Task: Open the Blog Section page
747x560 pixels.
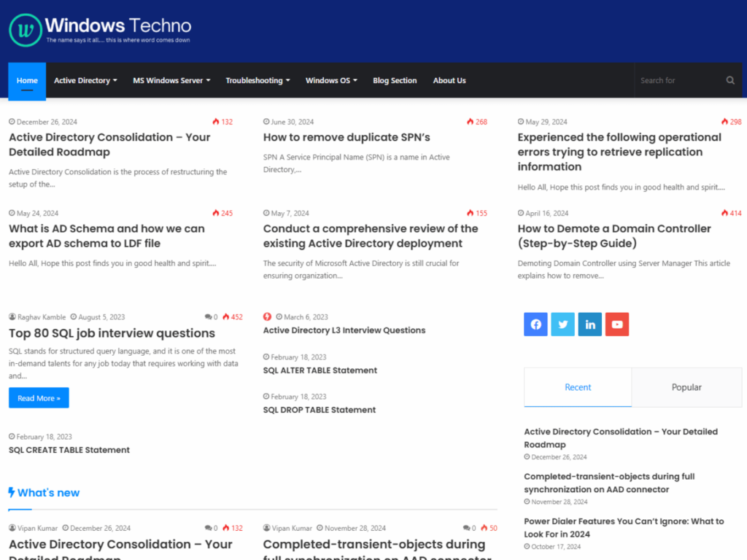Action: 395,80
